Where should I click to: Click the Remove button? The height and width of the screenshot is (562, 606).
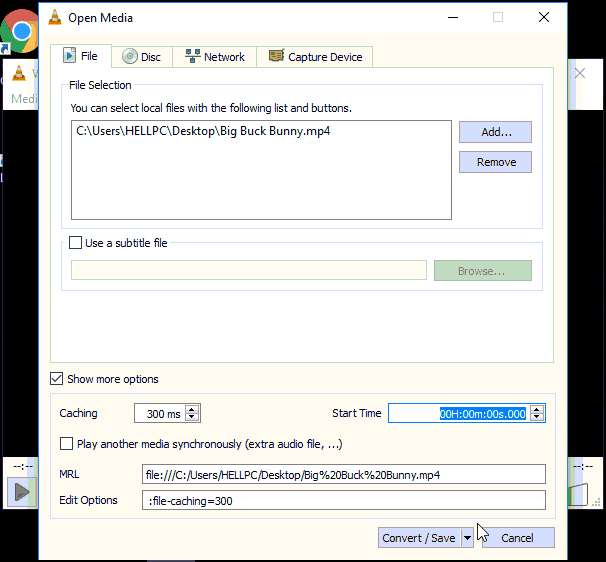pyautogui.click(x=495, y=162)
